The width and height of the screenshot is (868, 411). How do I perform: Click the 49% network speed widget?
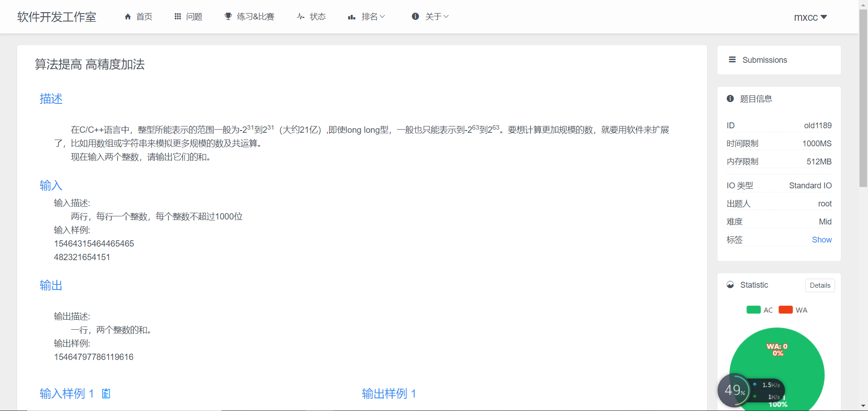coord(735,390)
